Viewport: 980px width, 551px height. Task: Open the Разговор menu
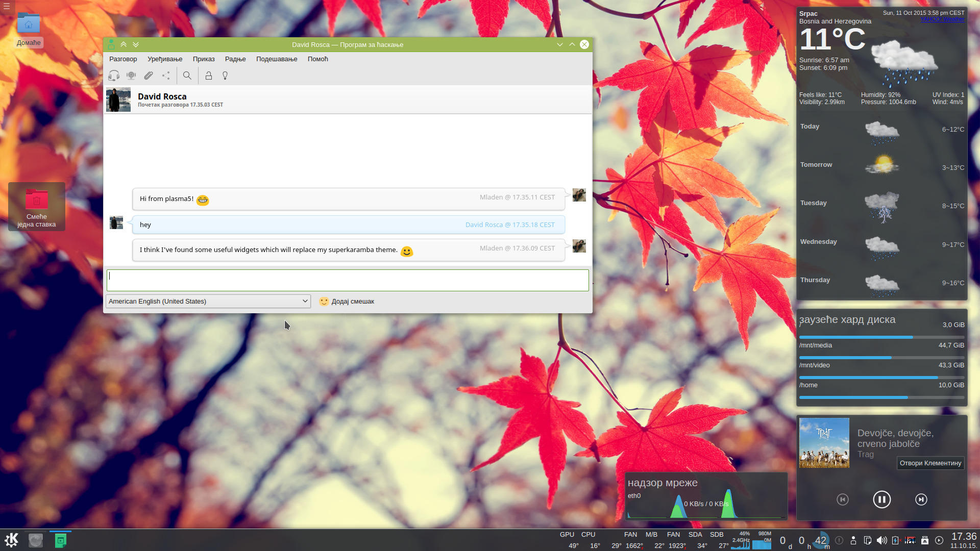[123, 59]
